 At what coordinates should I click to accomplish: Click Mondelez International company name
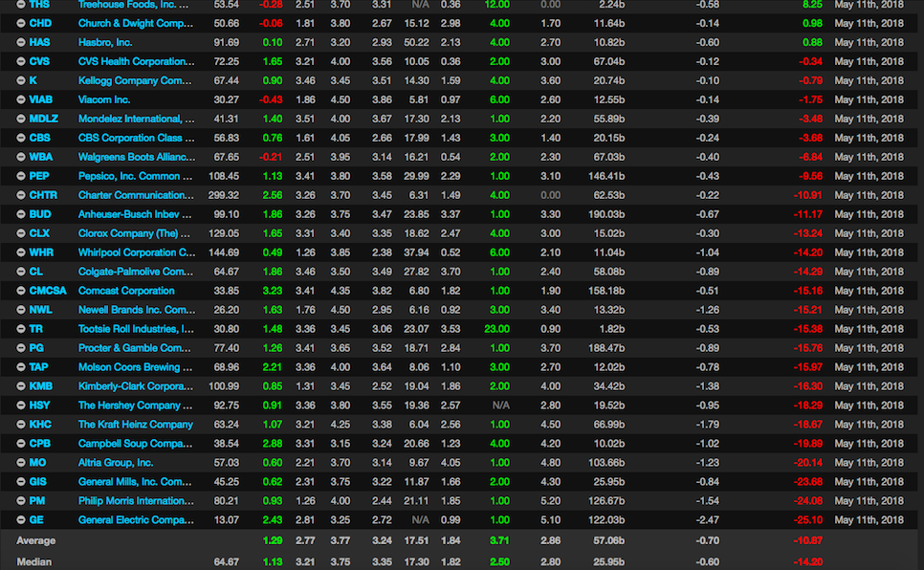(x=136, y=119)
